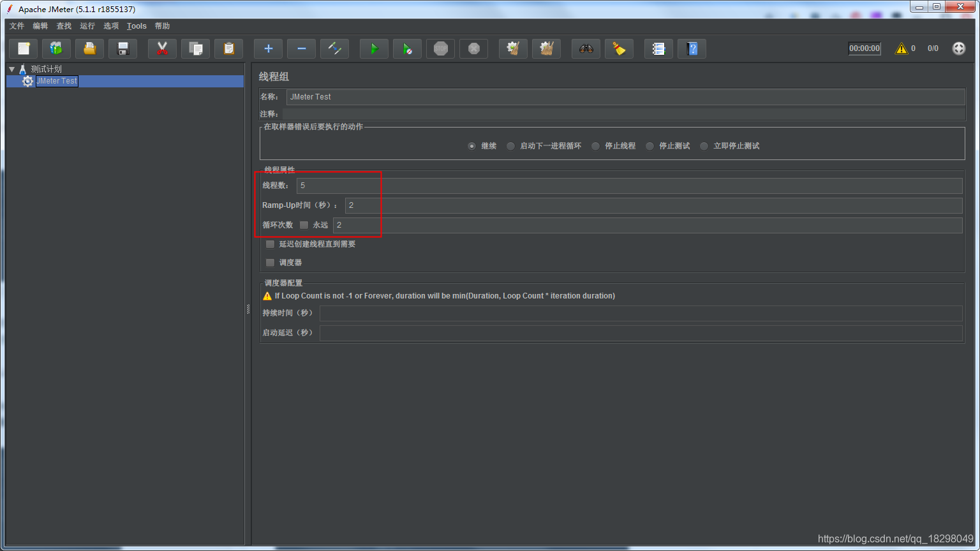
Task: Select the JMeter Test thread group node
Action: [57, 81]
